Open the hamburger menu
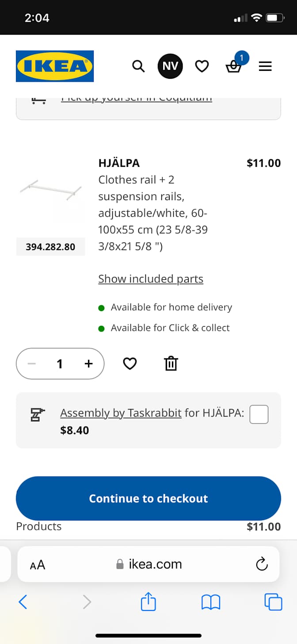The width and height of the screenshot is (297, 644). (265, 67)
